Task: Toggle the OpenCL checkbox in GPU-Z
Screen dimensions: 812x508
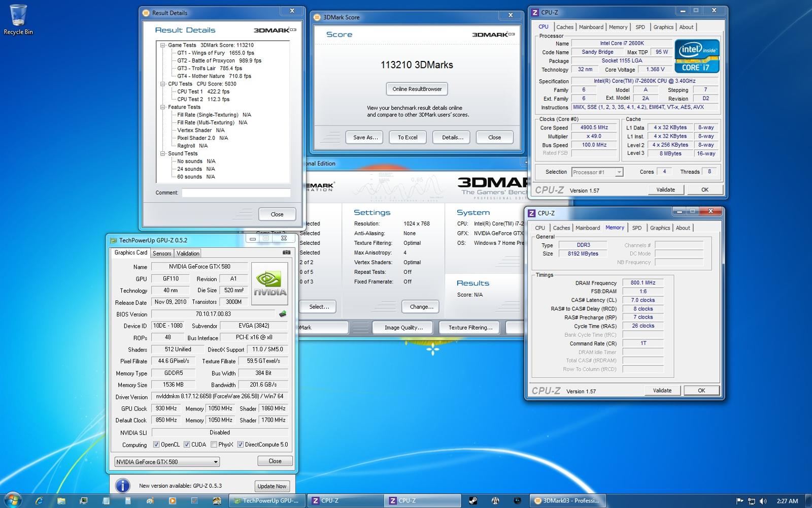Action: click(156, 444)
